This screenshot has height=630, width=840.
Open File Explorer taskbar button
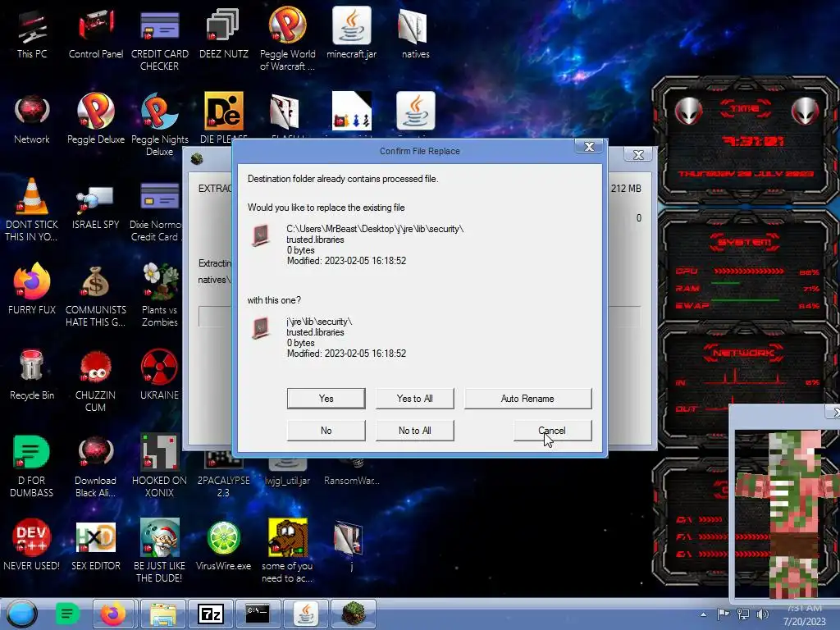click(163, 614)
